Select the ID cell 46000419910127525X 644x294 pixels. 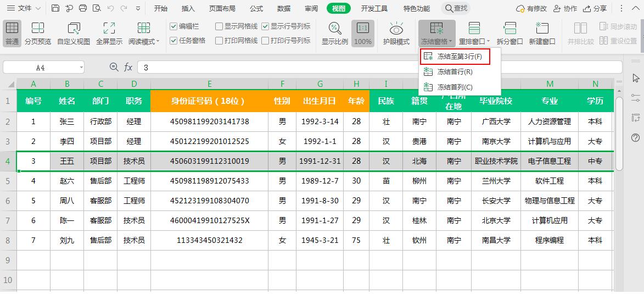point(210,221)
